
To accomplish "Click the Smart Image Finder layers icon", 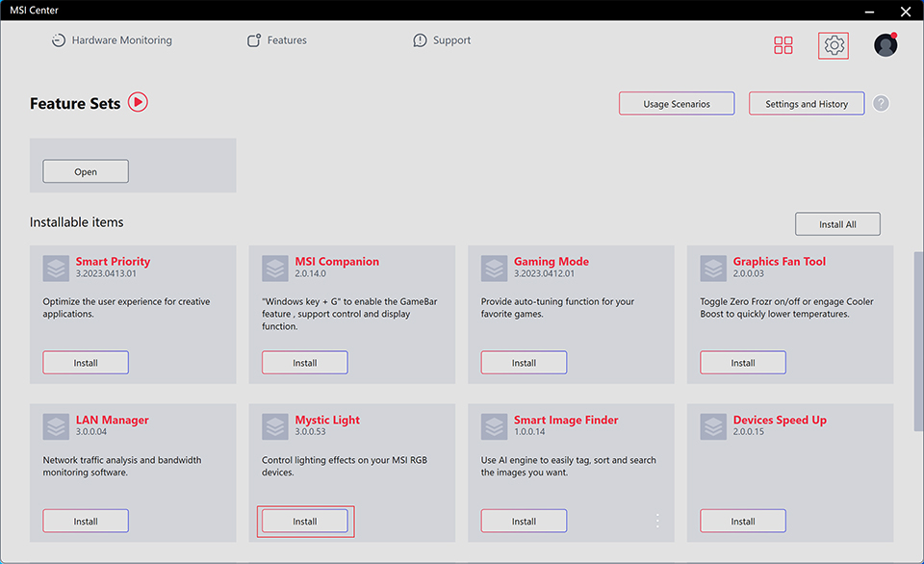I will 495,426.
